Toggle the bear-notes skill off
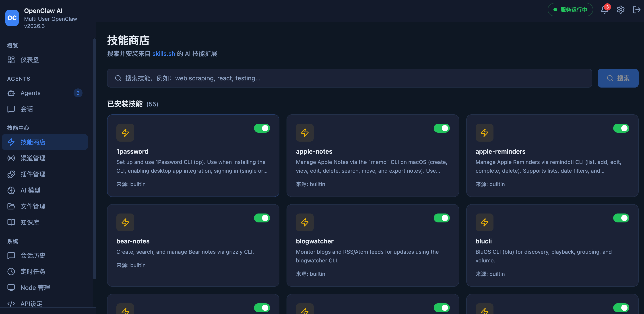 point(262,218)
